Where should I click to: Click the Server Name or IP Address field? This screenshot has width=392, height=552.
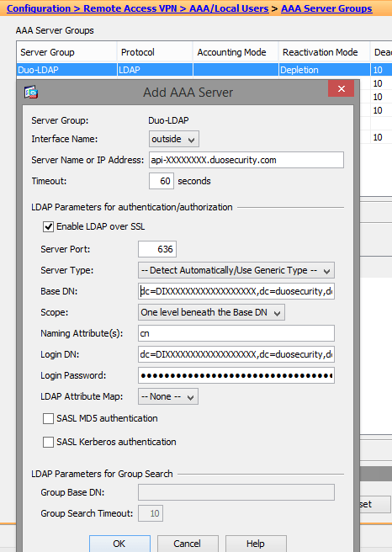pos(246,160)
